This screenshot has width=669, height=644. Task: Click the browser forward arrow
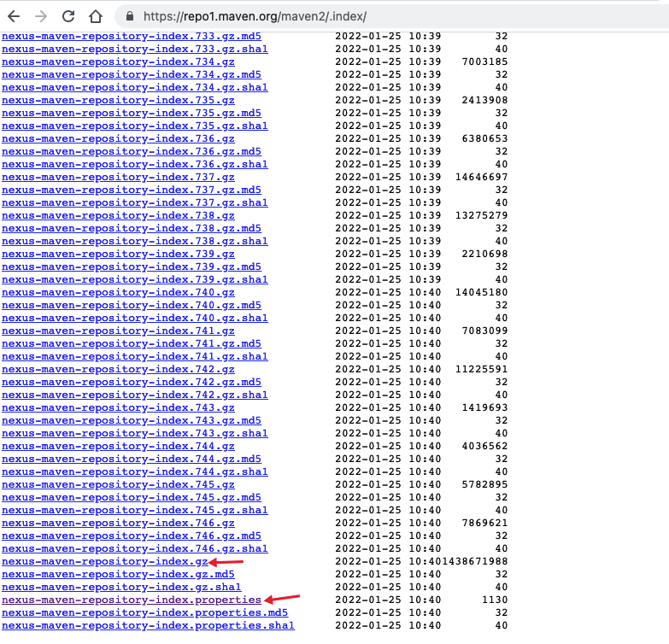(x=41, y=16)
